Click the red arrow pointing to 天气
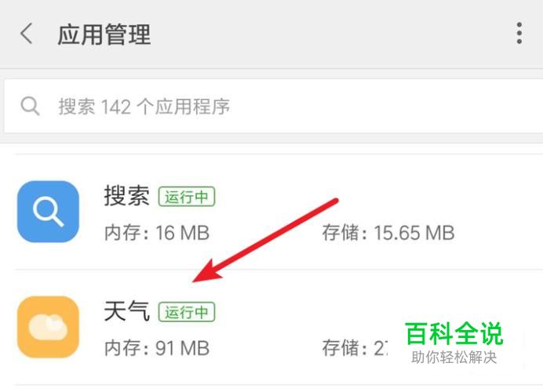The width and height of the screenshot is (543, 392). [265, 241]
